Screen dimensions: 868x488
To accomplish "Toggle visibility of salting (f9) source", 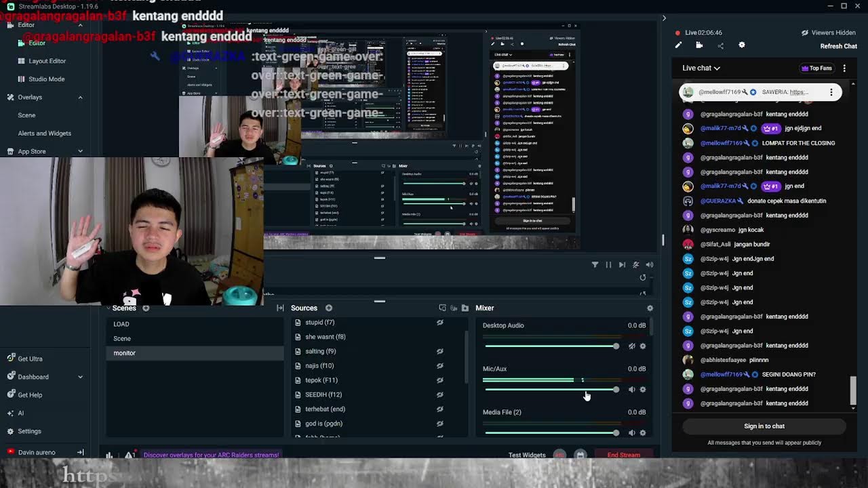I will point(440,352).
